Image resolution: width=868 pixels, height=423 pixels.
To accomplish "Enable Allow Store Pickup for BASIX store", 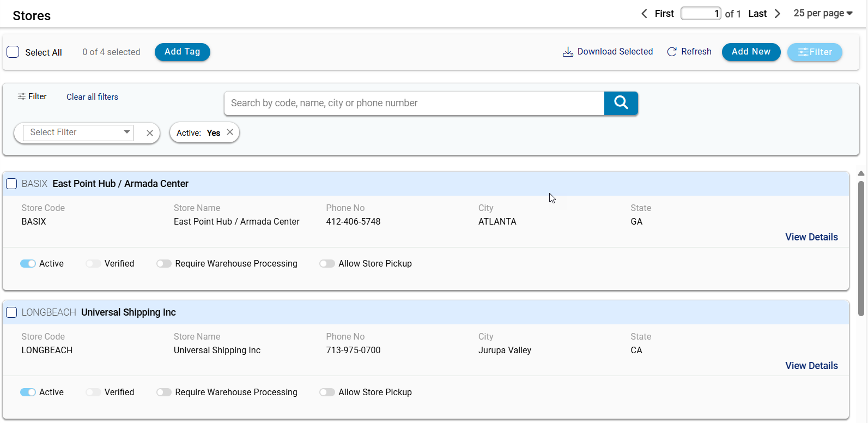I will point(327,264).
